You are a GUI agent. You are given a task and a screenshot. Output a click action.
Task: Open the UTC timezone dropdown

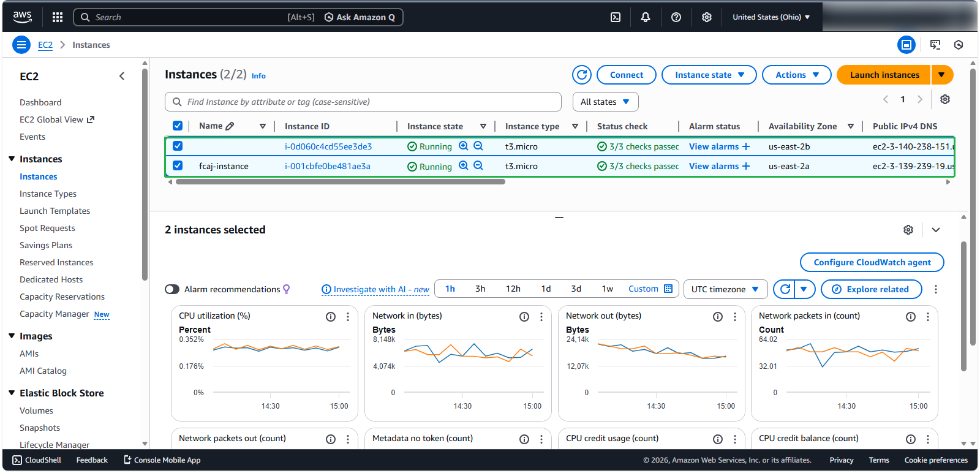[x=725, y=289]
